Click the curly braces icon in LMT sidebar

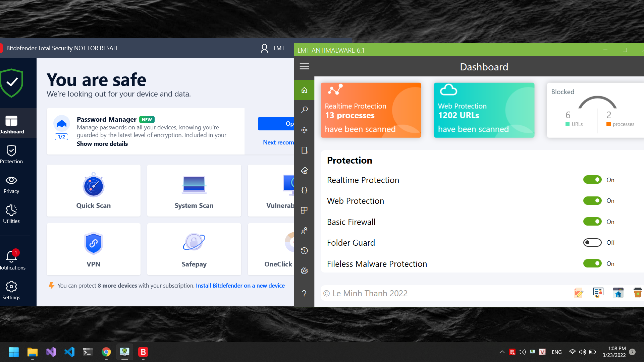click(x=304, y=190)
